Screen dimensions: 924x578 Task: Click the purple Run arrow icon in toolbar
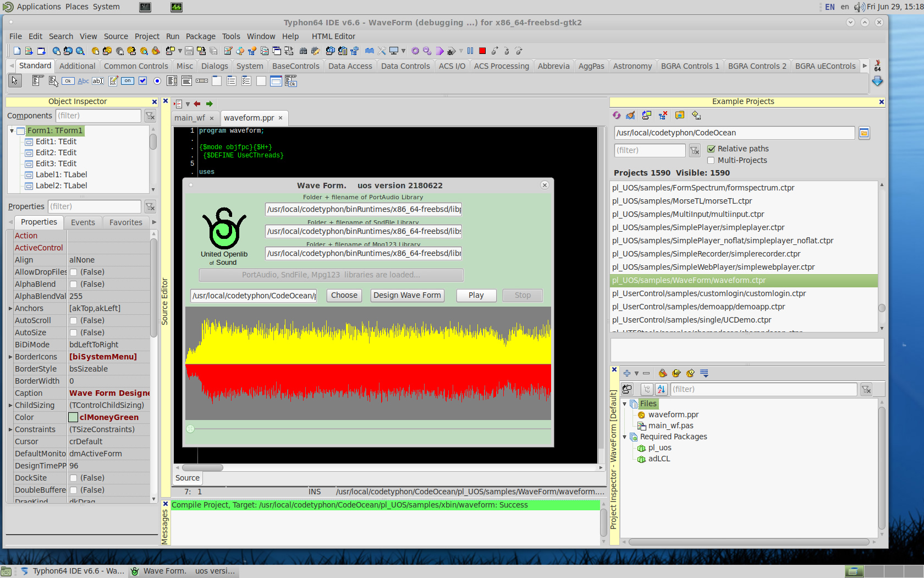(x=439, y=51)
